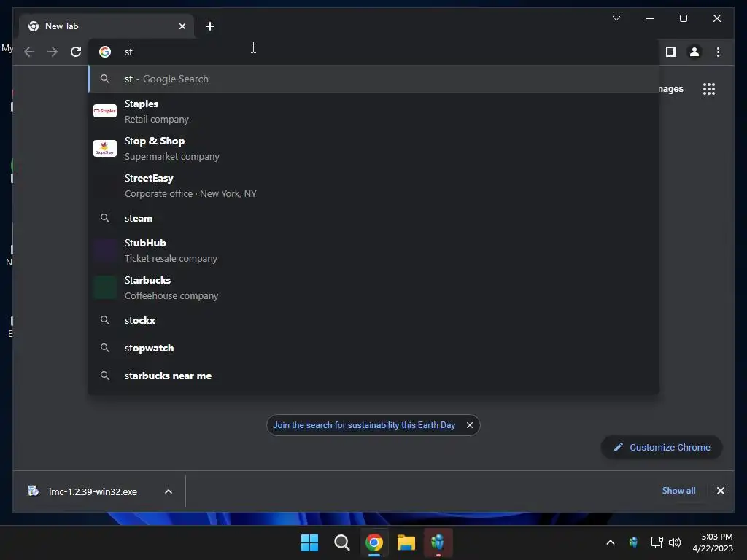
Task: Click Show all downloads
Action: coord(678,491)
